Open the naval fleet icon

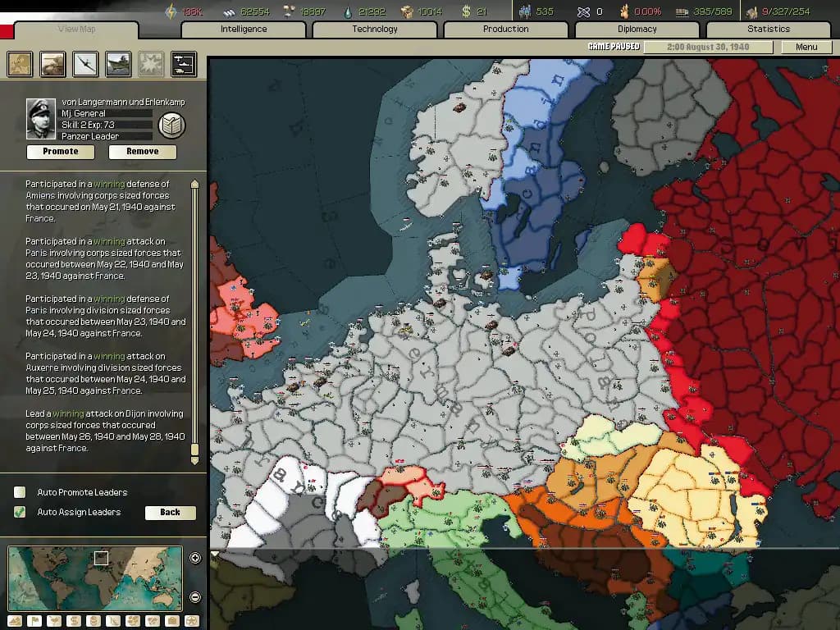pos(118,64)
